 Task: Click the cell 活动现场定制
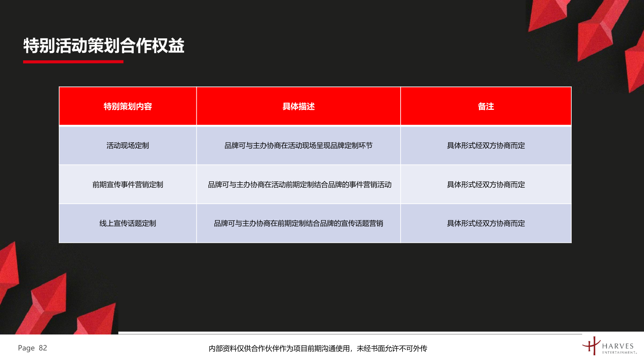[x=128, y=146]
